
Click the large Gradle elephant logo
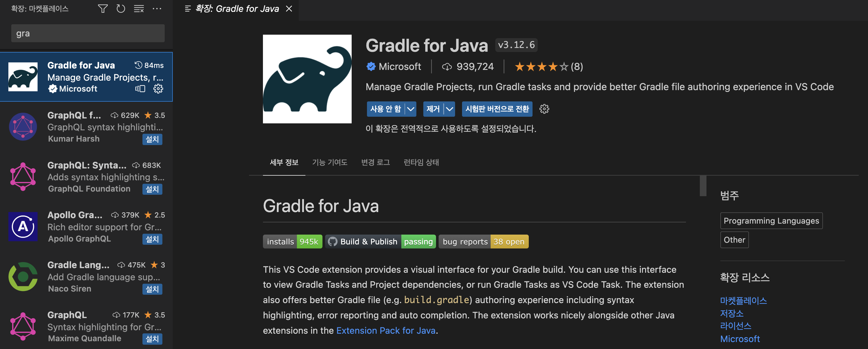[x=307, y=79]
